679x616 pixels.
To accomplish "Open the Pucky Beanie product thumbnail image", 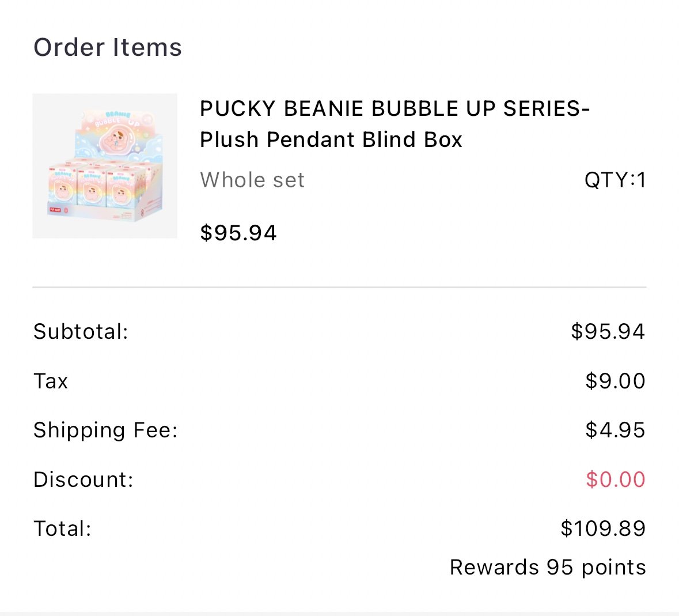I will coord(105,165).
